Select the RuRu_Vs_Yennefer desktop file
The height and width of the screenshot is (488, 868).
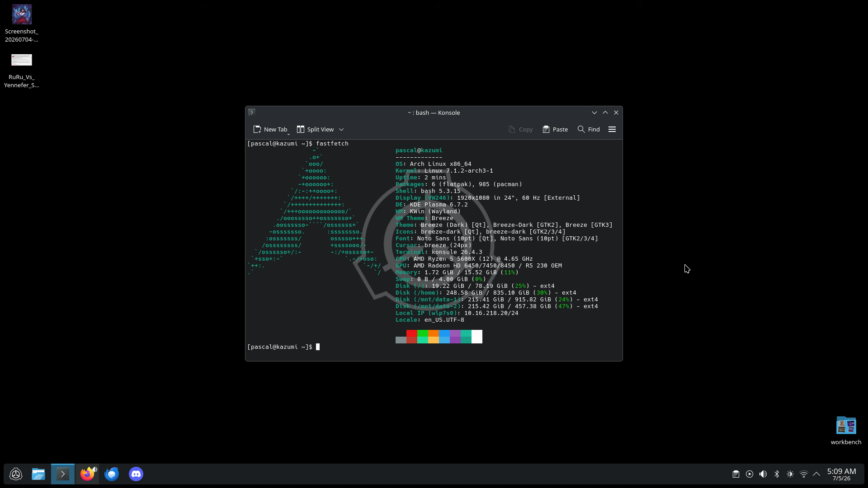pyautogui.click(x=22, y=70)
